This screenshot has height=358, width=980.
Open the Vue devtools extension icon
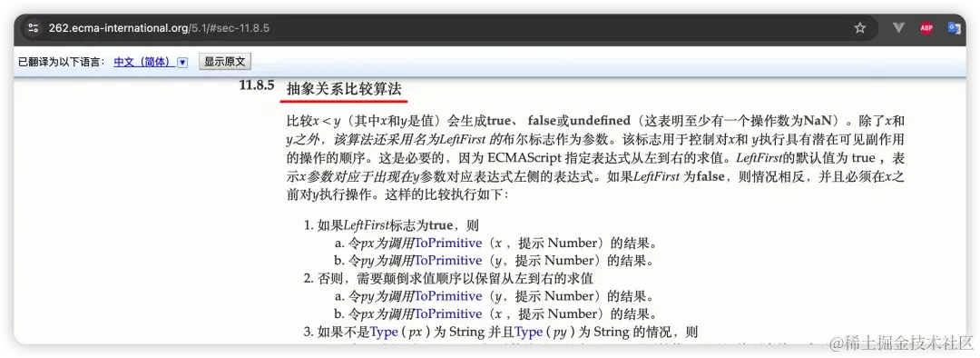click(898, 28)
